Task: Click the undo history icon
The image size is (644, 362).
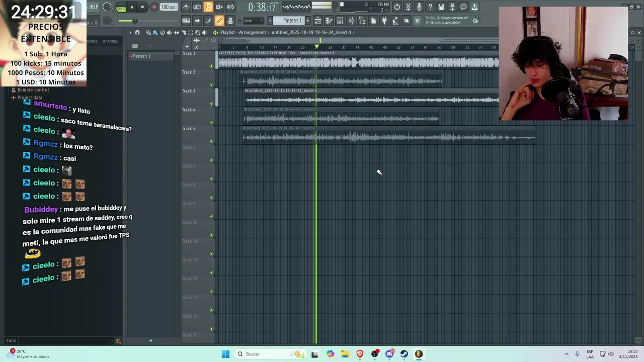Action: click(x=397, y=7)
